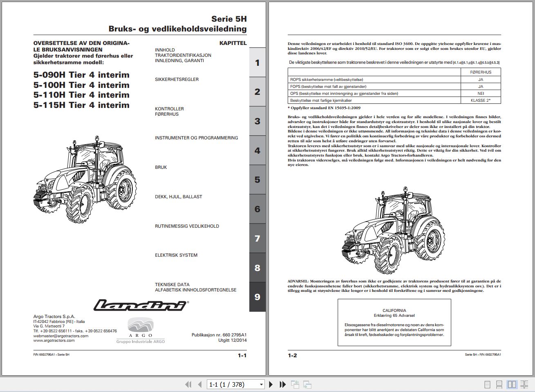The width and height of the screenshot is (535, 392).
Task: Click '5-100H Tier 4 interim' model text
Action: coord(81,85)
